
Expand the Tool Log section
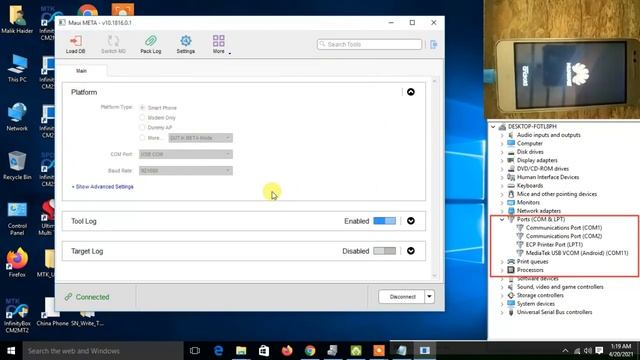pyautogui.click(x=411, y=221)
